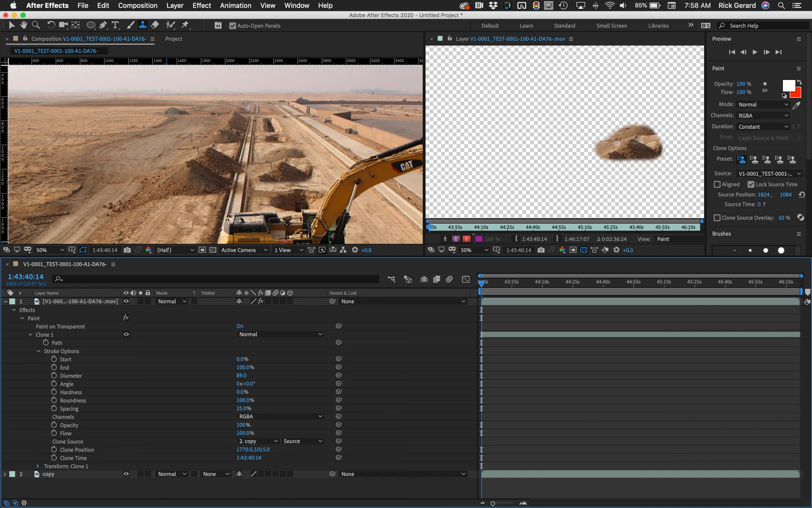Open the paint Channels RGBA dropdown
Screen dimensions: 812x508
tap(763, 116)
